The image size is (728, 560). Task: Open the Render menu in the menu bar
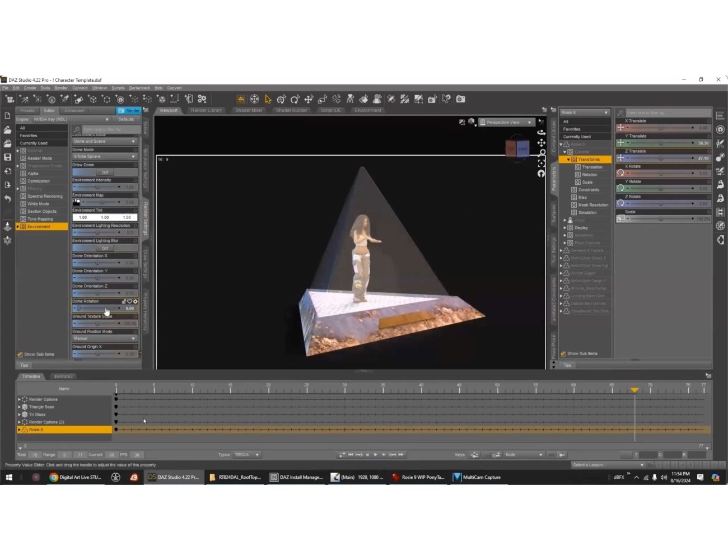coord(62,87)
